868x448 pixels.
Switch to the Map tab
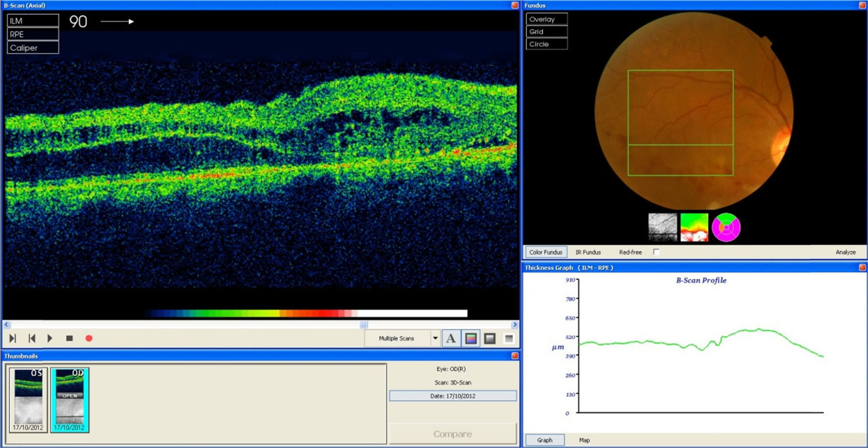[x=584, y=440]
